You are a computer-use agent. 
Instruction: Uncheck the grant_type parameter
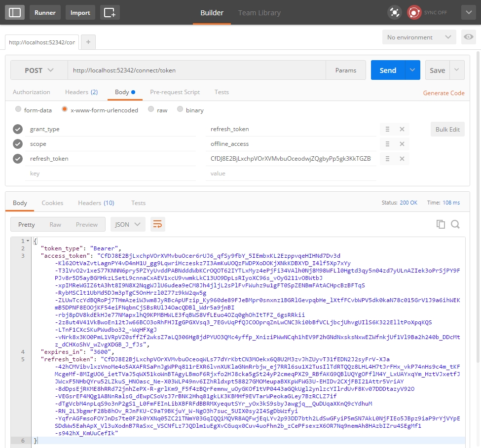click(18, 129)
